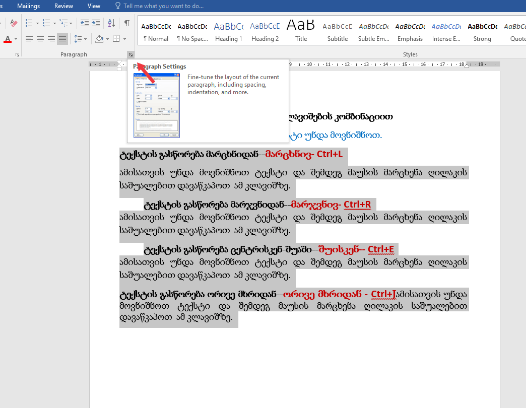Select Center alignment in the Paragraph group
Screen dimensions: 526x408
click(41, 39)
